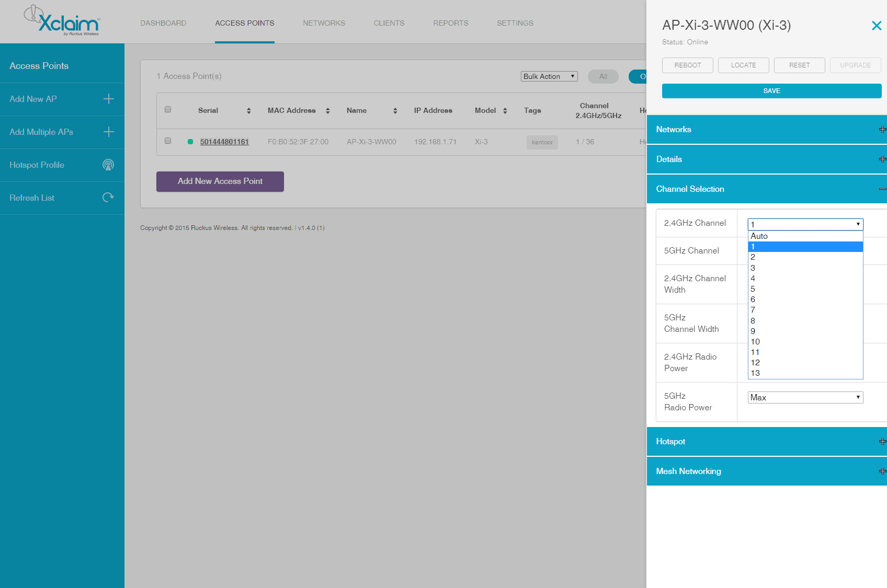
Task: Go to the Reports tab
Action: pyautogui.click(x=451, y=23)
